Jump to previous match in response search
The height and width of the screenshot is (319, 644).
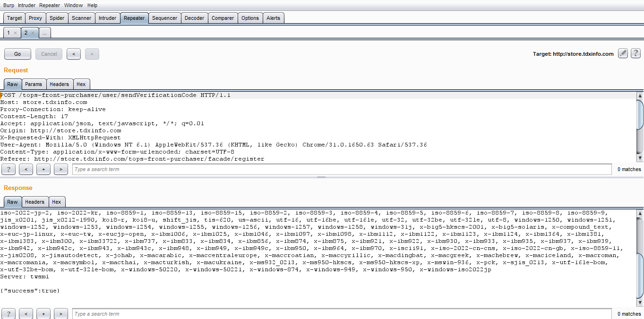tap(26, 314)
